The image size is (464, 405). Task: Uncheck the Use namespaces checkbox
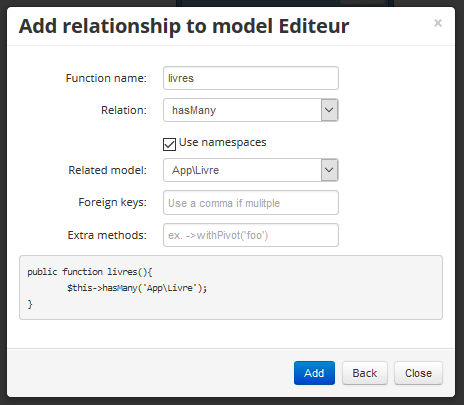click(x=169, y=144)
